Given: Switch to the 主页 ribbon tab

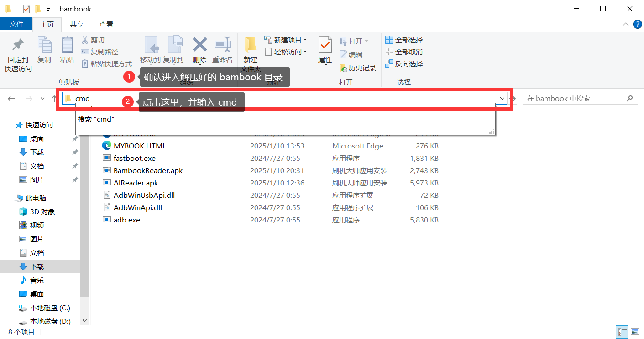Looking at the screenshot, I should pyautogui.click(x=47, y=25).
